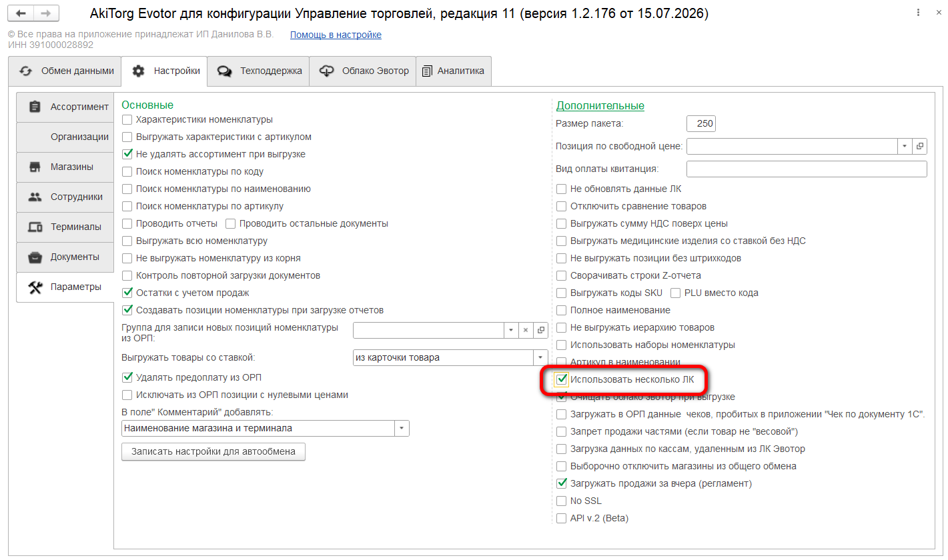Enable Характеристики номенклатуры checkbox
Image resolution: width=948 pixels, height=560 pixels.
click(127, 120)
